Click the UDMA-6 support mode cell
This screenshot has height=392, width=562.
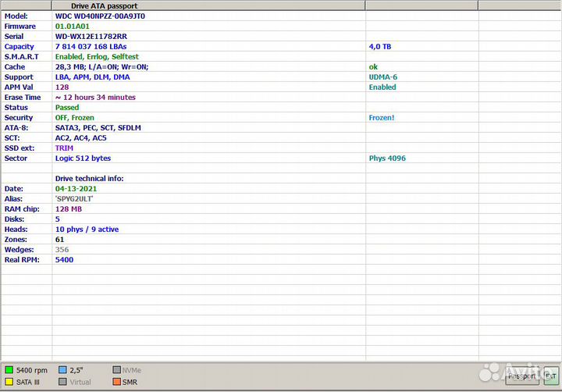pos(382,77)
